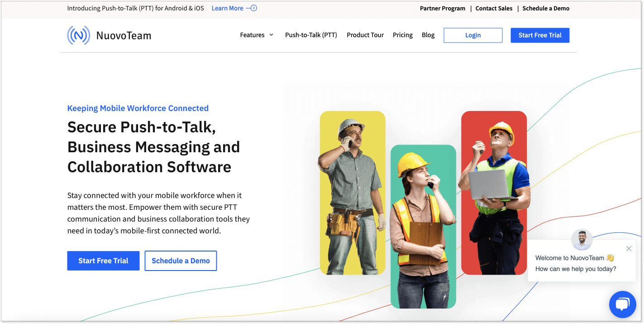Open the Features menu
The width and height of the screenshot is (644, 324).
click(257, 35)
